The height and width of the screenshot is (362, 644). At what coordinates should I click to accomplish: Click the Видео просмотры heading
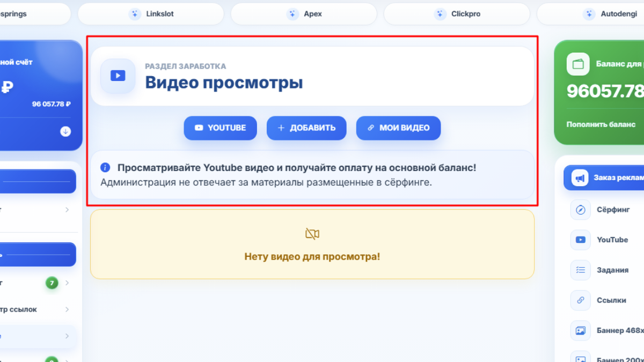224,83
